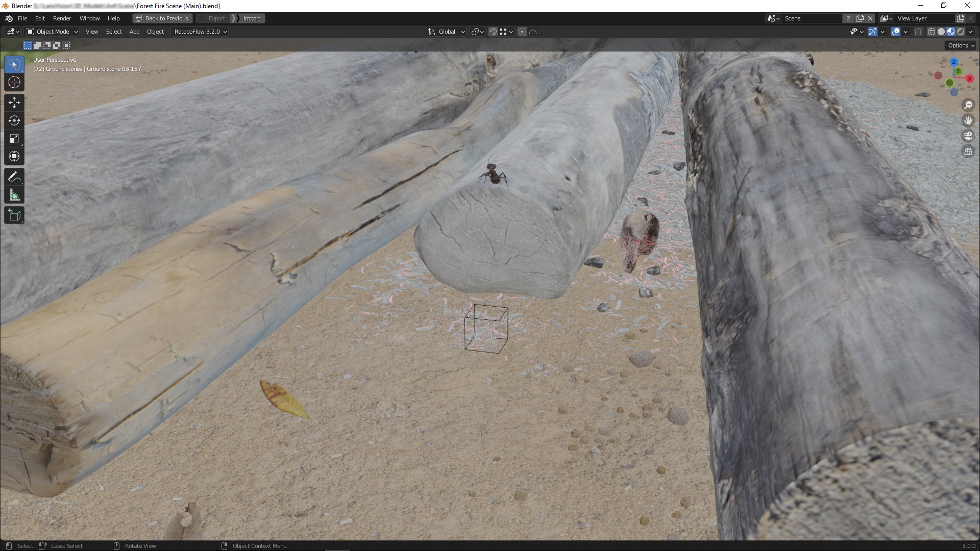Open Global transform orientation dropdown

pyautogui.click(x=447, y=32)
